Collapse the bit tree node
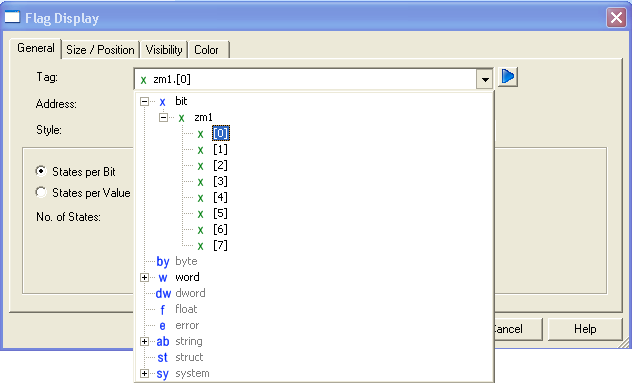The width and height of the screenshot is (632, 383). tap(144, 102)
